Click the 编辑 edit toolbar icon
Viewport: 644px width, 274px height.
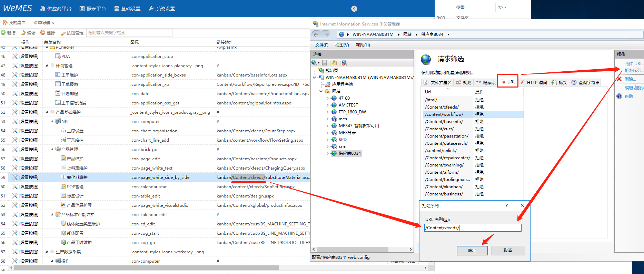pyautogui.click(x=23, y=33)
